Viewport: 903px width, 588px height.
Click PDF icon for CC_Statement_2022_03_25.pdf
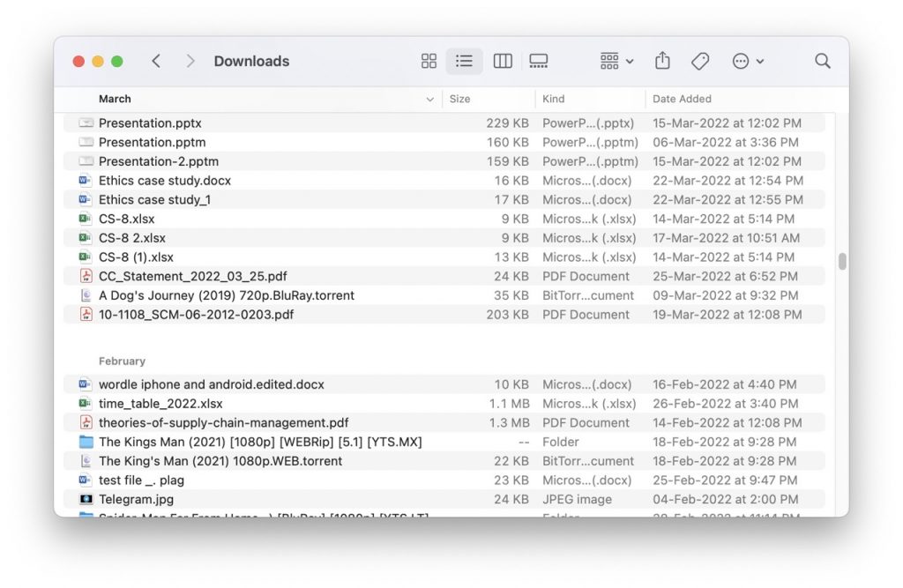coord(86,277)
